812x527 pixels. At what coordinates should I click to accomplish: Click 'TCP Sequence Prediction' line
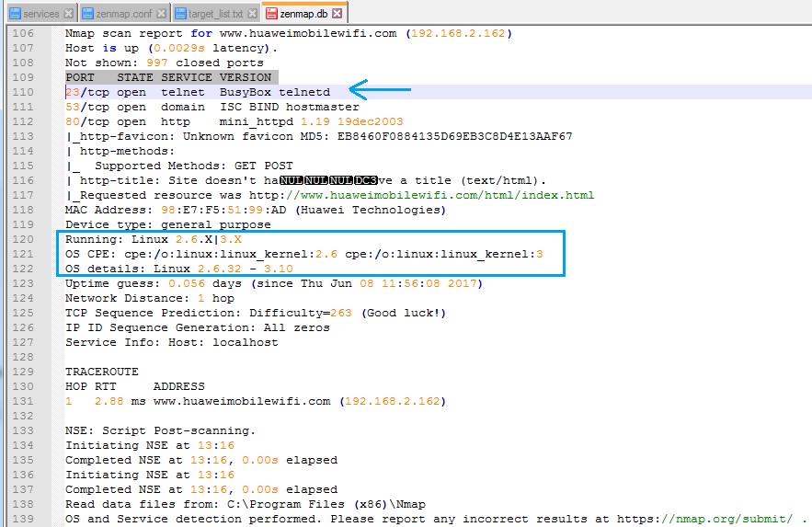tap(256, 313)
